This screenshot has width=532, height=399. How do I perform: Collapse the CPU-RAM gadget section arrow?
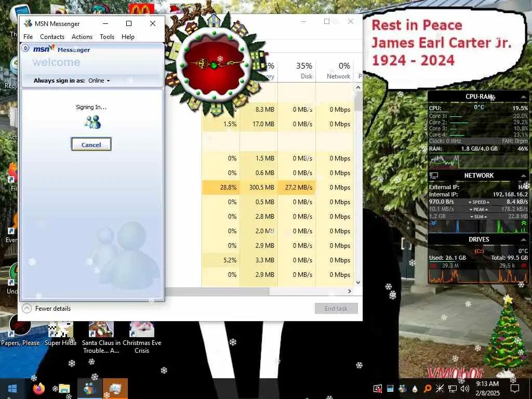coord(523,97)
